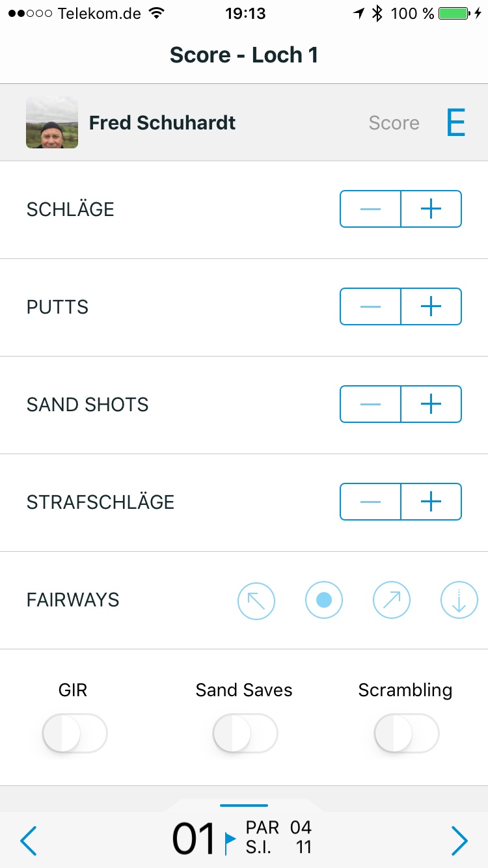This screenshot has height=868, width=488.
Task: Increase Schläge count with plus
Action: coord(431,209)
